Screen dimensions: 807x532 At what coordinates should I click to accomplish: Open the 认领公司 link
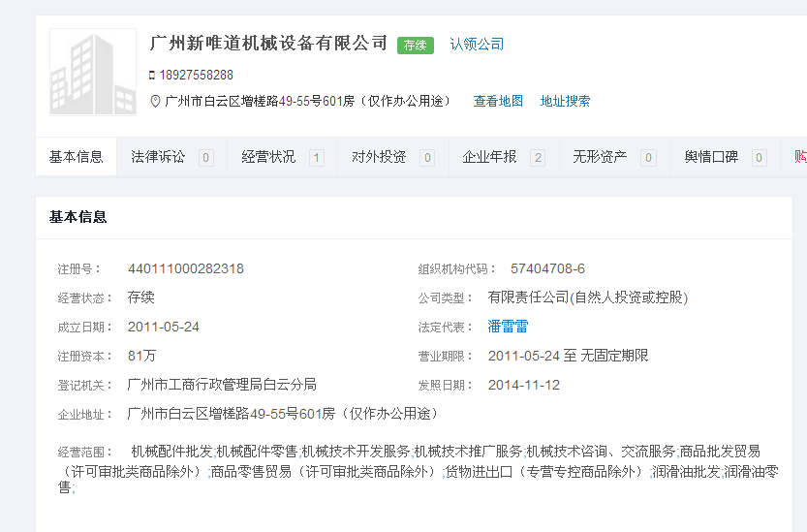pos(477,45)
